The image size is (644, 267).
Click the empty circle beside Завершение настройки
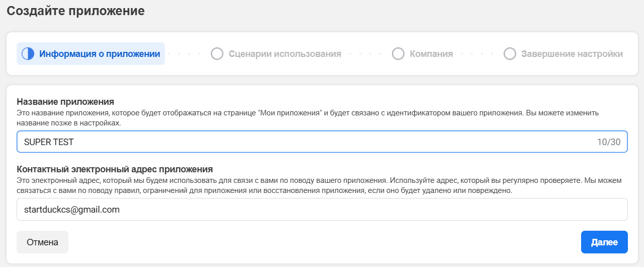(x=510, y=54)
